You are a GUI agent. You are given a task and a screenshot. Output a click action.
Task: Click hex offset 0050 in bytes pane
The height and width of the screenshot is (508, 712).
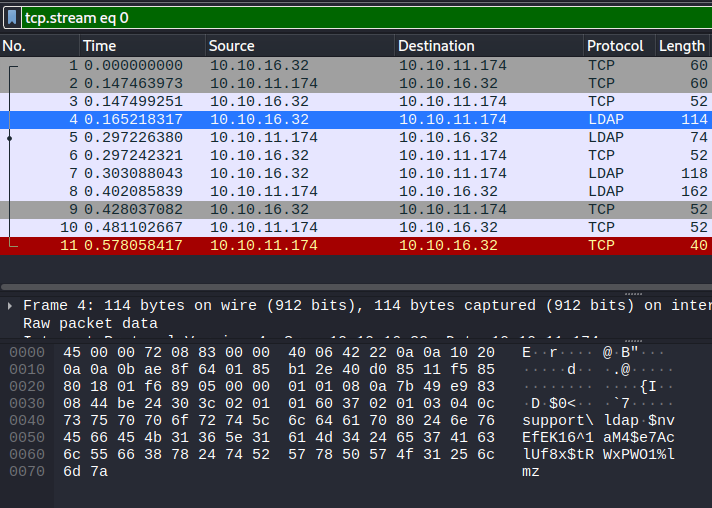pyautogui.click(x=27, y=438)
